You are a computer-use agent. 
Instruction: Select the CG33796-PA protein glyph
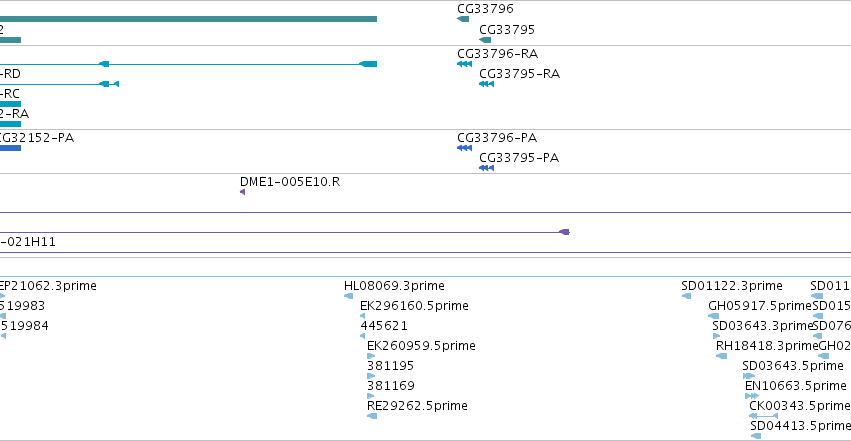pyautogui.click(x=464, y=148)
